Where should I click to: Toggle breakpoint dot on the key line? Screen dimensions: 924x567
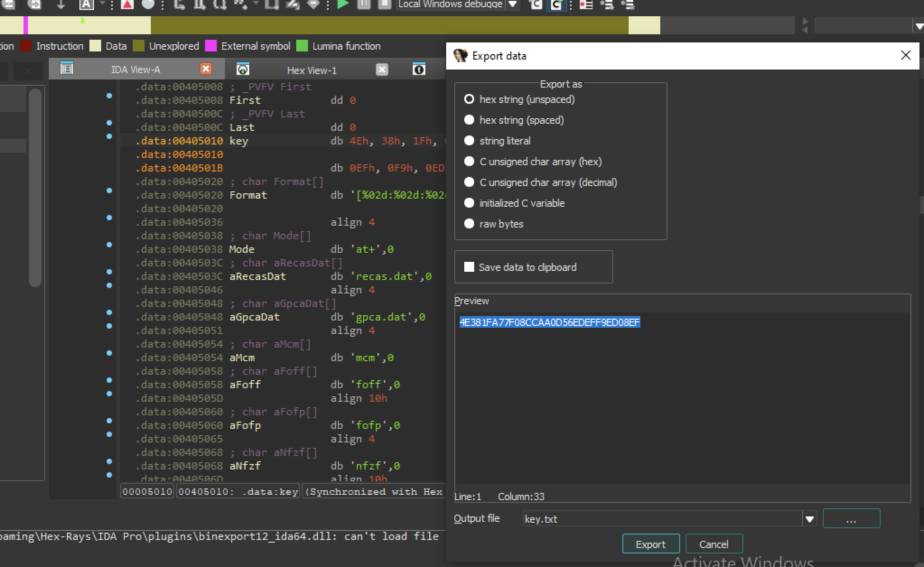point(109,136)
